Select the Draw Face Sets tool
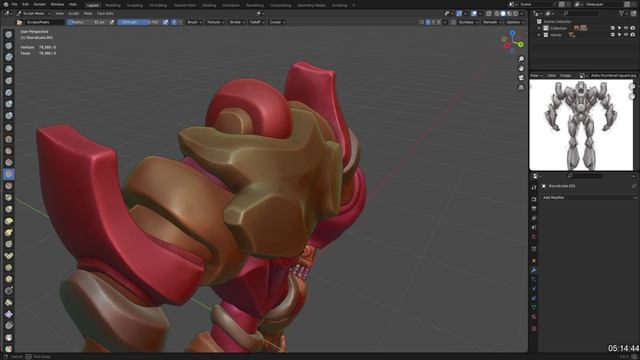 (x=9, y=349)
